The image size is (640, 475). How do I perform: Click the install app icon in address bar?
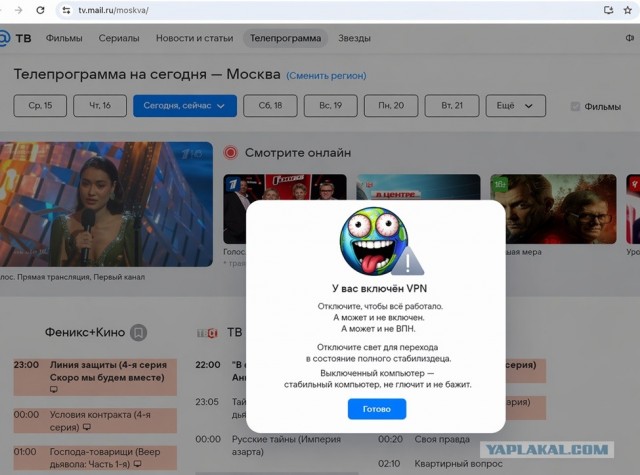(x=609, y=10)
